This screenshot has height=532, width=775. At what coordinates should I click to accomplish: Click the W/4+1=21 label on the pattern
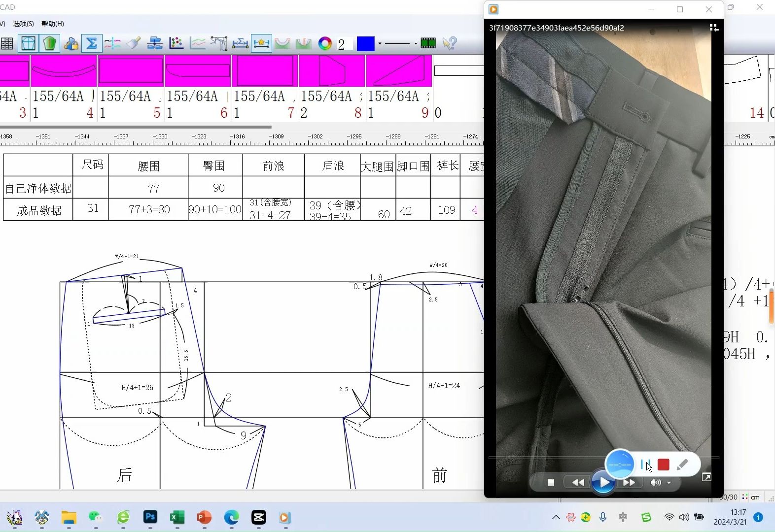click(x=127, y=256)
